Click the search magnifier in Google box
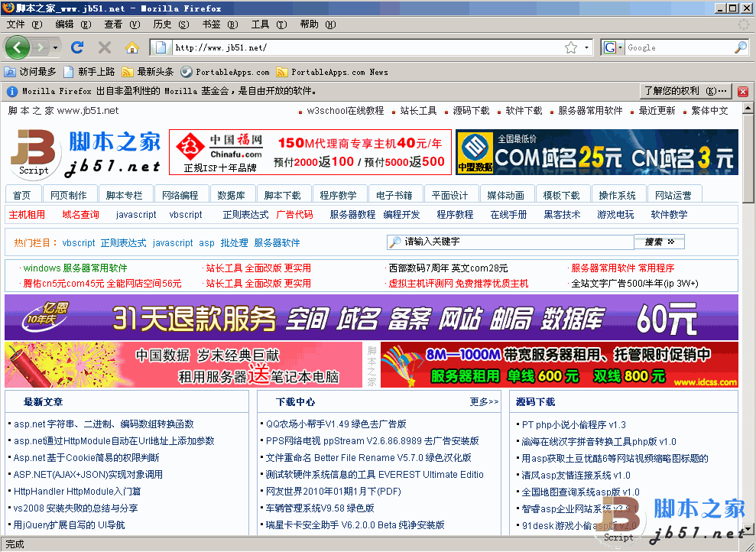The height and width of the screenshot is (552, 756). [x=741, y=47]
